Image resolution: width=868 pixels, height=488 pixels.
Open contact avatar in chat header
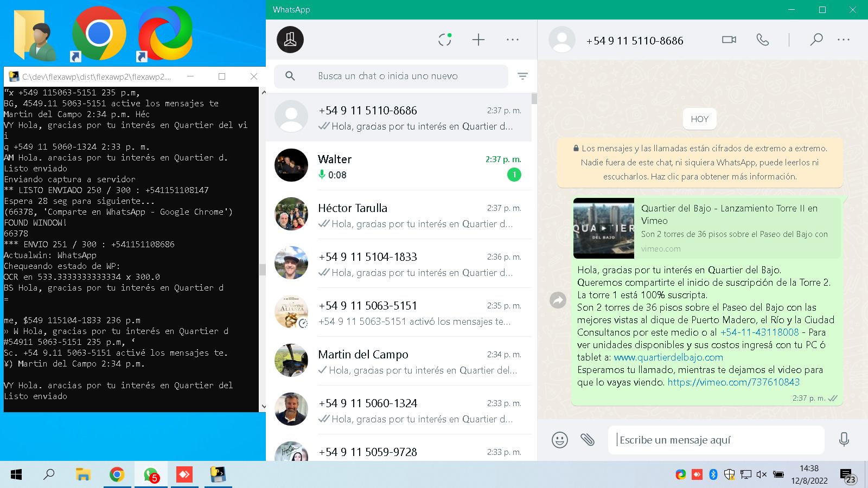[x=562, y=40]
